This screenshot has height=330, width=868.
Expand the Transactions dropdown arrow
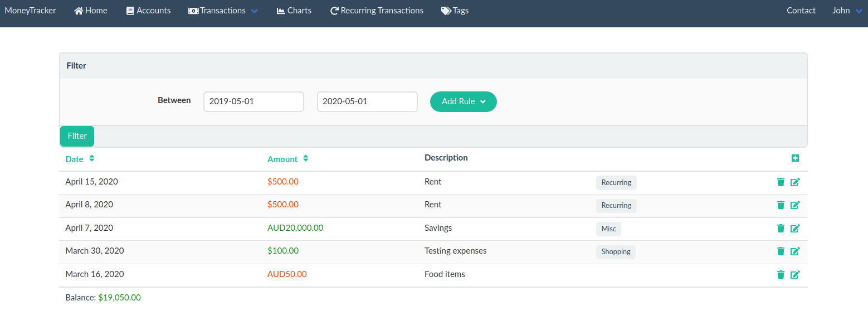pyautogui.click(x=255, y=11)
